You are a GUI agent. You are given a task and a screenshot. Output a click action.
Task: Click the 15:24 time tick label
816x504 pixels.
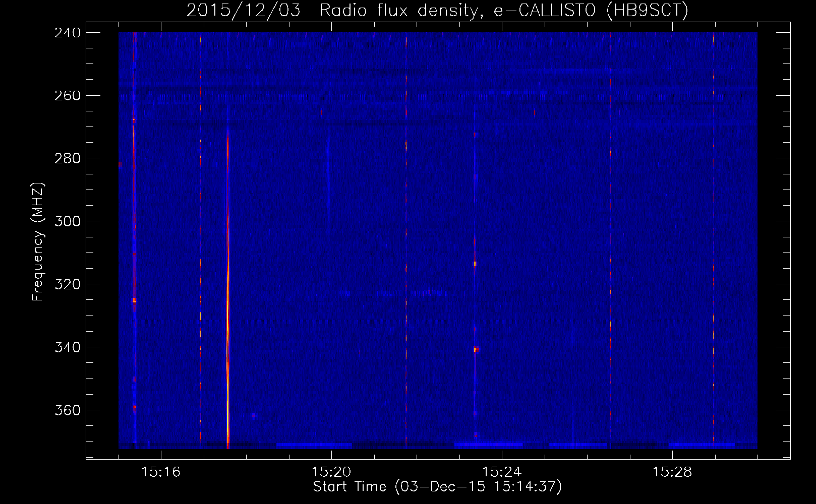click(x=502, y=472)
